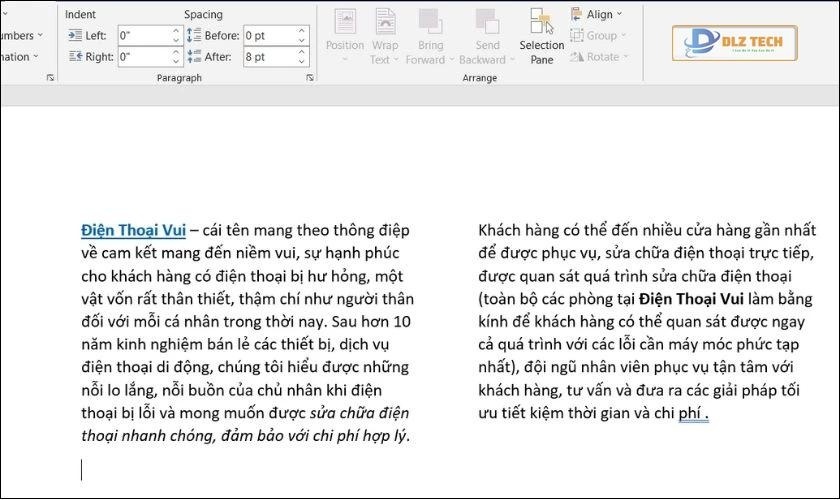Click the Spacing After input field

click(268, 57)
